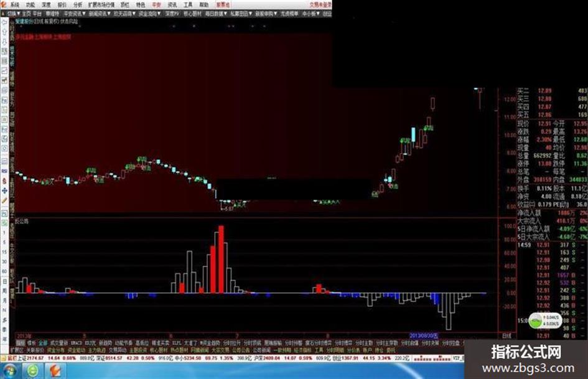The width and height of the screenshot is (588, 379).
Task: Open the 大宗交易 panel tab
Action: (x=220, y=350)
